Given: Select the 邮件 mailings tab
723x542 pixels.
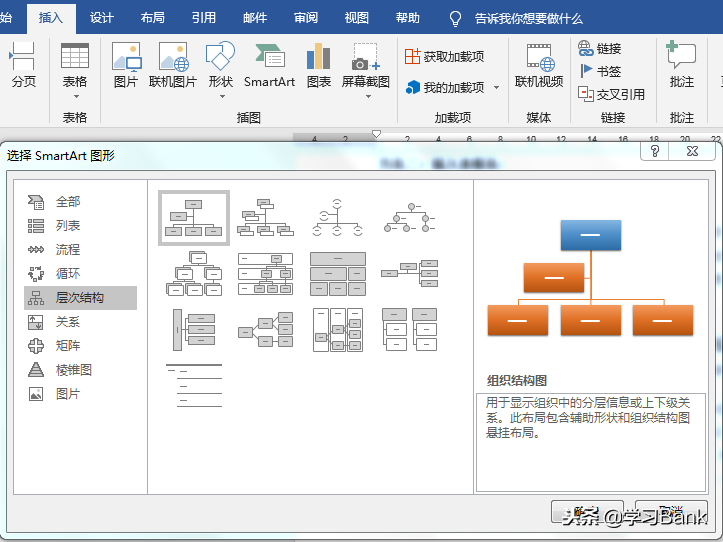Looking at the screenshot, I should tap(255, 18).
